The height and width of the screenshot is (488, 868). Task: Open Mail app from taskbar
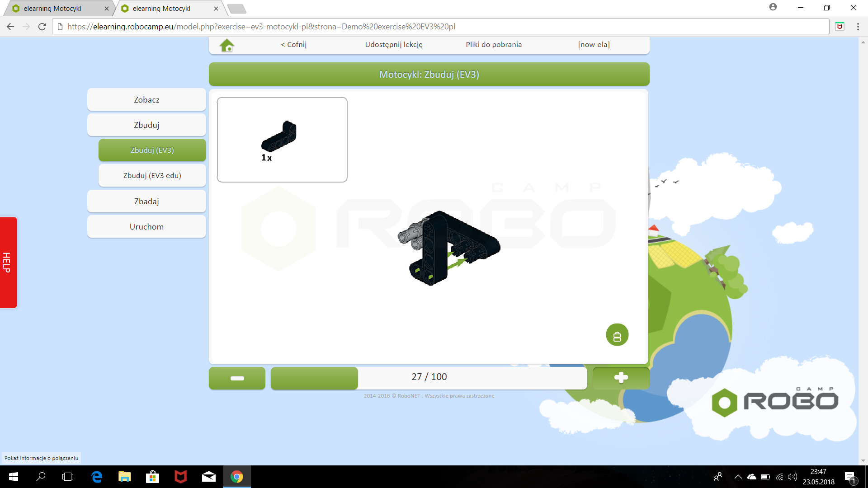click(208, 477)
